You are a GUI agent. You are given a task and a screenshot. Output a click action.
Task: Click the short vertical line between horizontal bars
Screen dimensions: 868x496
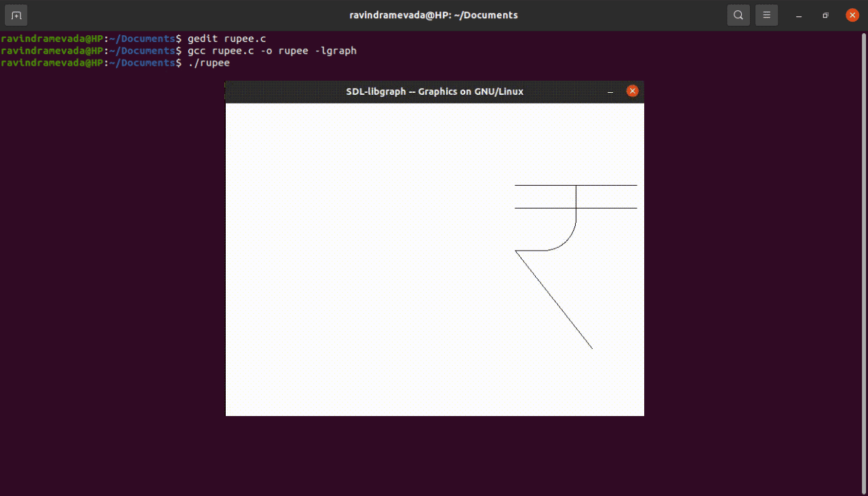point(576,197)
